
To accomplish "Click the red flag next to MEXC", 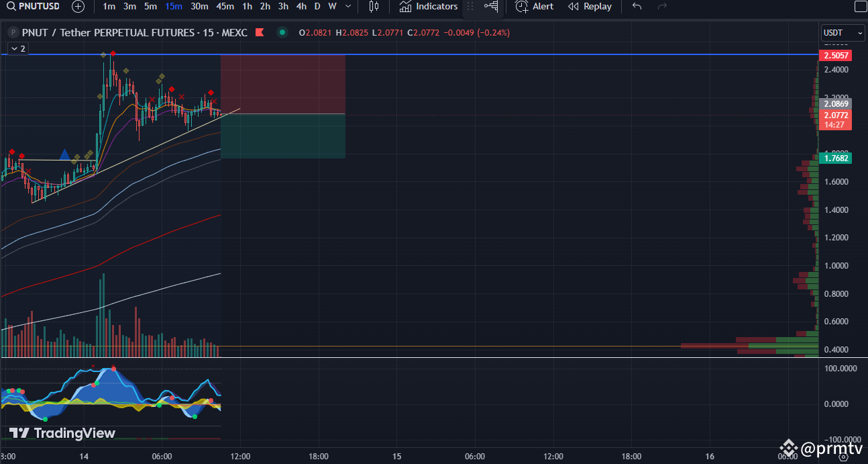I will tap(258, 32).
